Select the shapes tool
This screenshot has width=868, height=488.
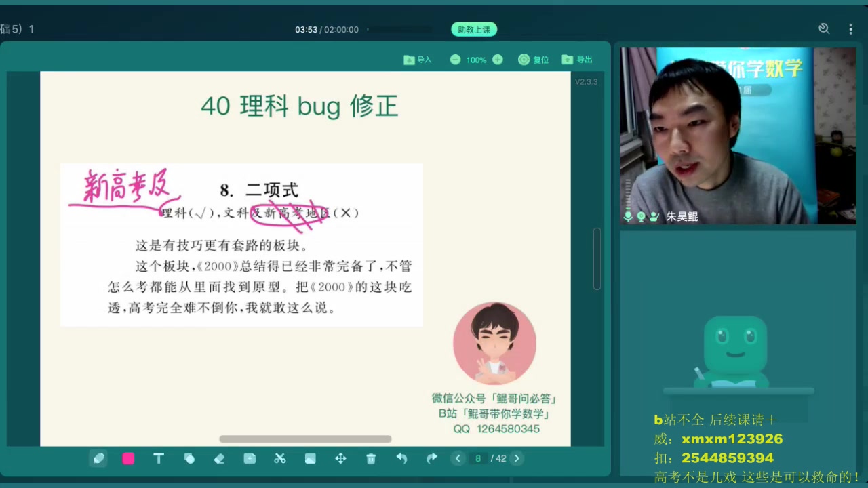189,459
